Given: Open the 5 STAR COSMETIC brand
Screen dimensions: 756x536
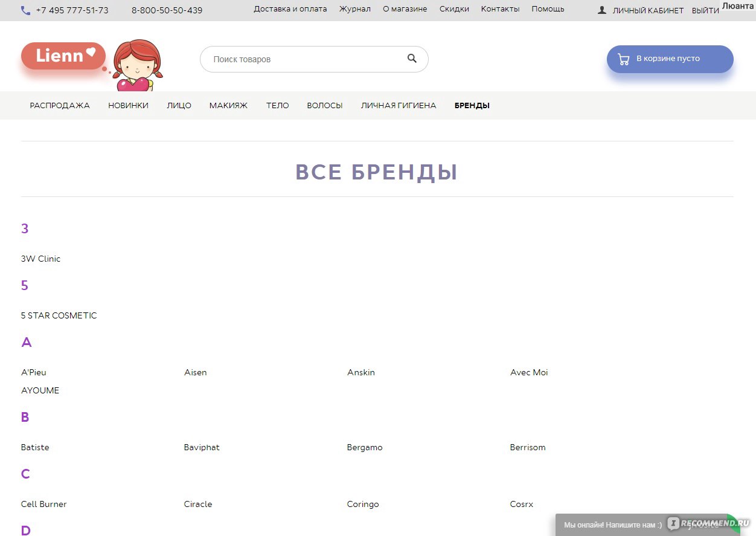Looking at the screenshot, I should 59,315.
